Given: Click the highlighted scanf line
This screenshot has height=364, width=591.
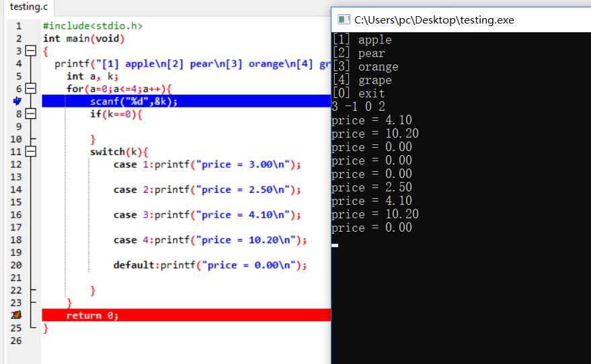Looking at the screenshot, I should [x=186, y=101].
